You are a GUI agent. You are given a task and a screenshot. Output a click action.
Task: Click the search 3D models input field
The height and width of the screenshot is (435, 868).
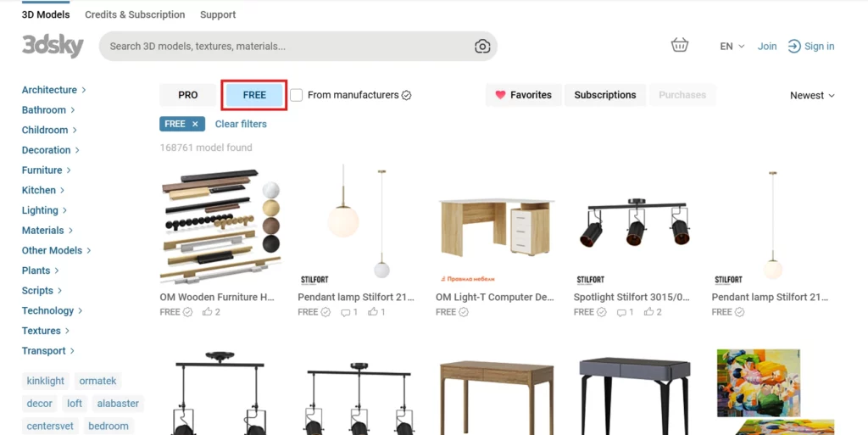pos(288,47)
